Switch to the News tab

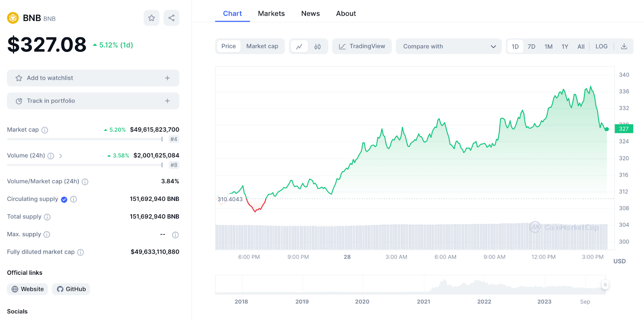point(311,13)
